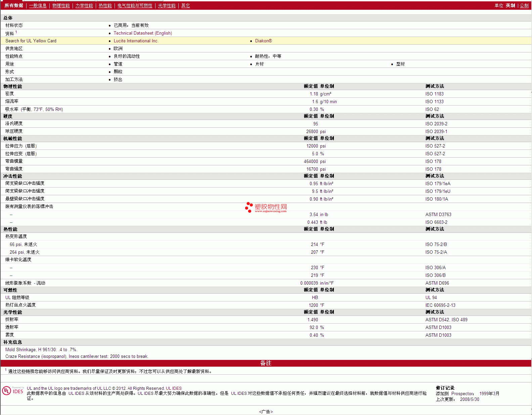Go to the 物理性能 section tab
The image size is (532, 415).
coord(61,6)
